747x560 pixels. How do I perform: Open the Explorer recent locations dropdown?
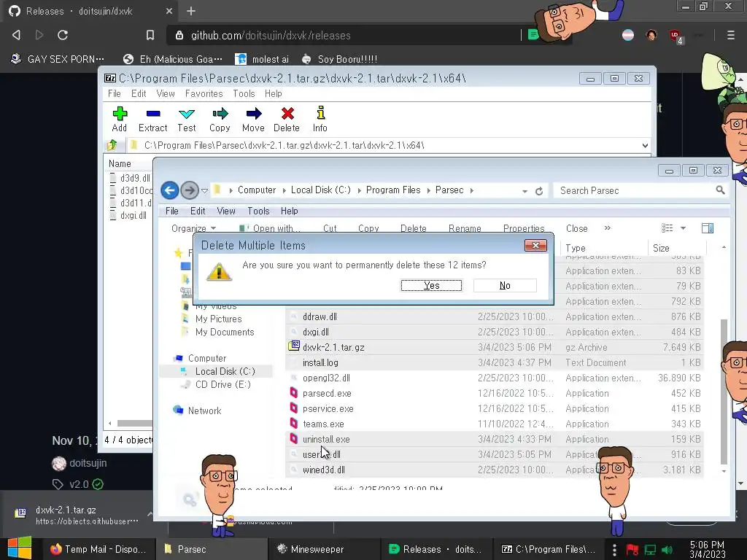pyautogui.click(x=204, y=191)
